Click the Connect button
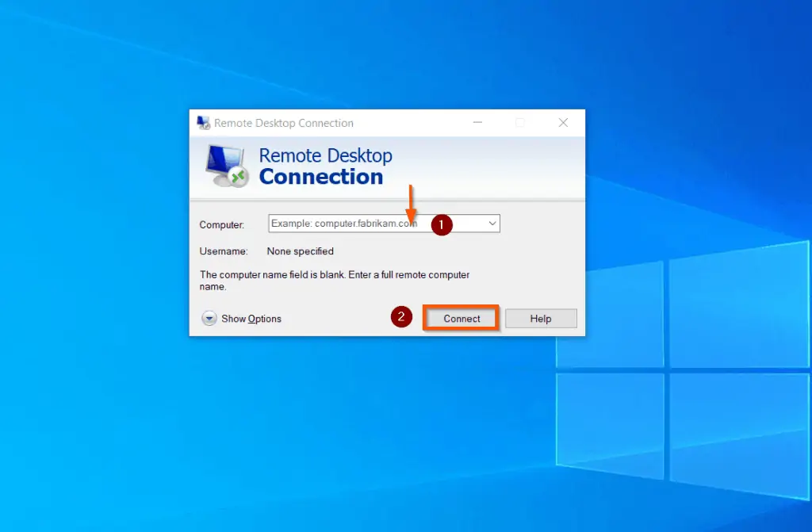The height and width of the screenshot is (532, 812). [x=460, y=318]
